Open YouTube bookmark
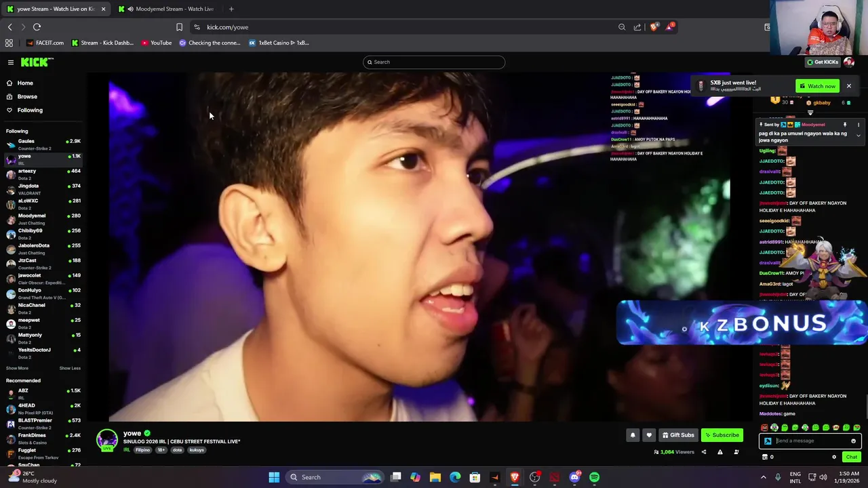The width and height of the screenshot is (868, 488). point(157,43)
